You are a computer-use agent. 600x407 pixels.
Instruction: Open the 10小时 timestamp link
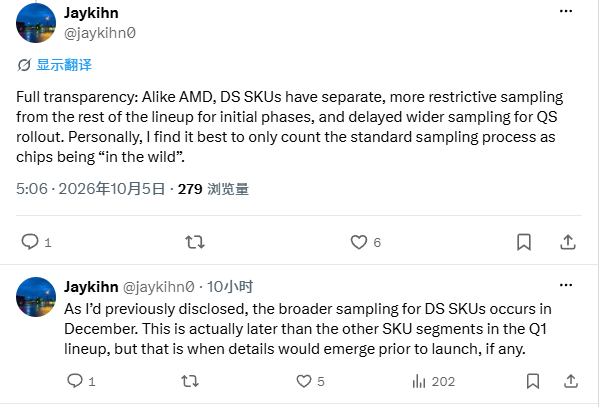pos(230,287)
